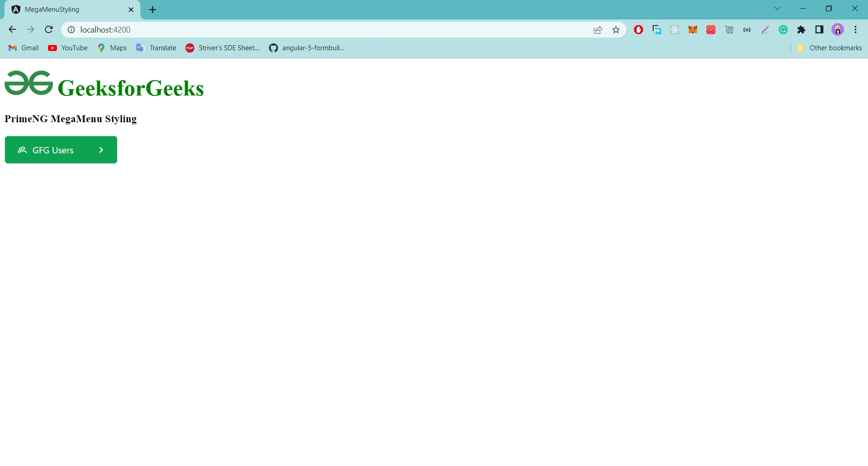Select the MegaMenuStyling tab
This screenshot has height=466, width=868.
(72, 10)
